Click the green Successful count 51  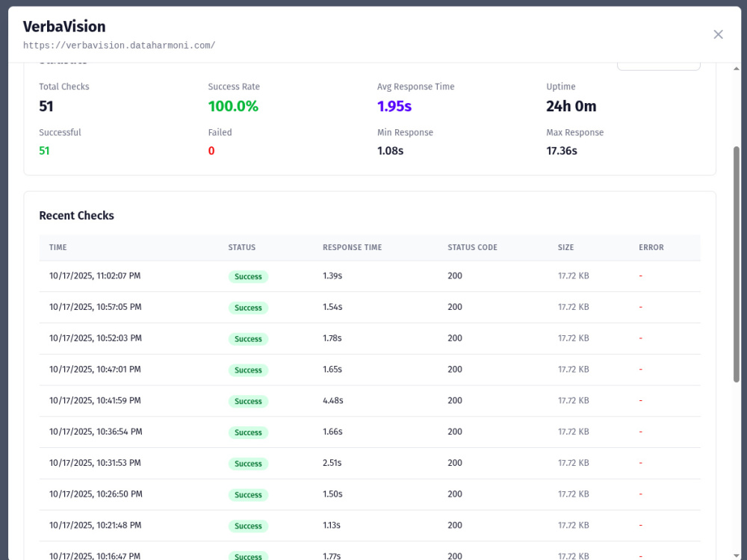[44, 151]
